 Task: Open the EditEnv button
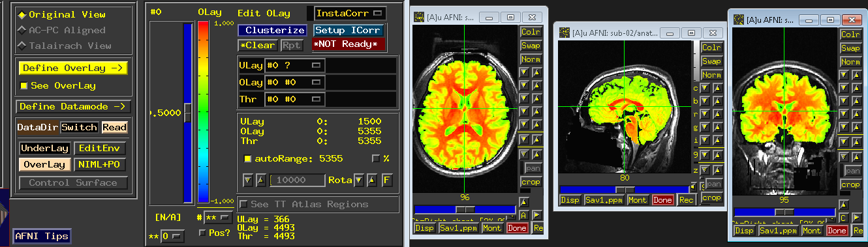coord(100,148)
